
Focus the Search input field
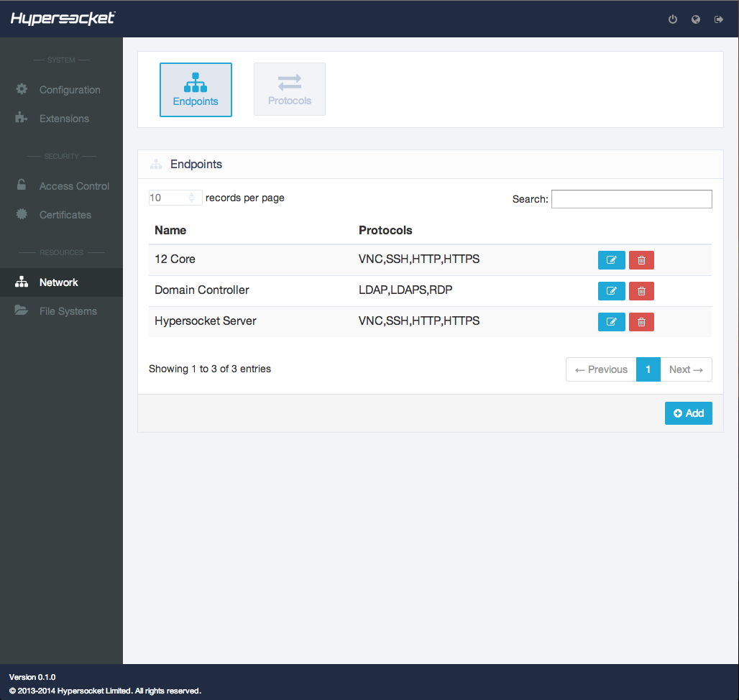632,199
